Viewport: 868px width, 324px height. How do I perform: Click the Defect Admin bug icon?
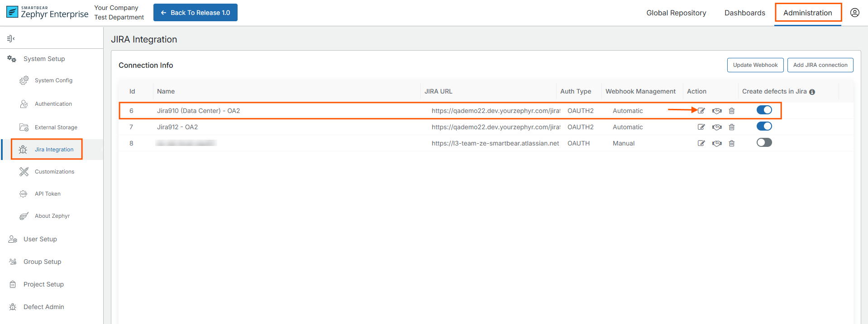13,307
